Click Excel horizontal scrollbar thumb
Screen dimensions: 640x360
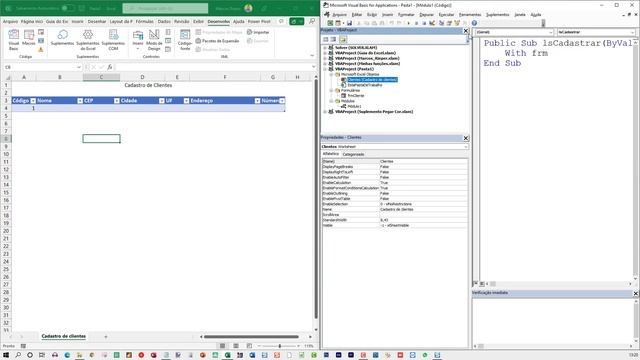[251, 337]
